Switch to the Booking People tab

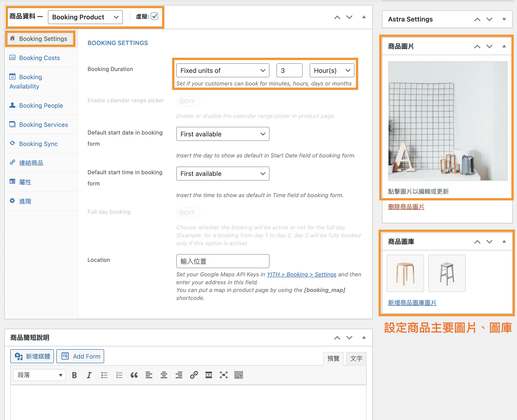pos(41,106)
